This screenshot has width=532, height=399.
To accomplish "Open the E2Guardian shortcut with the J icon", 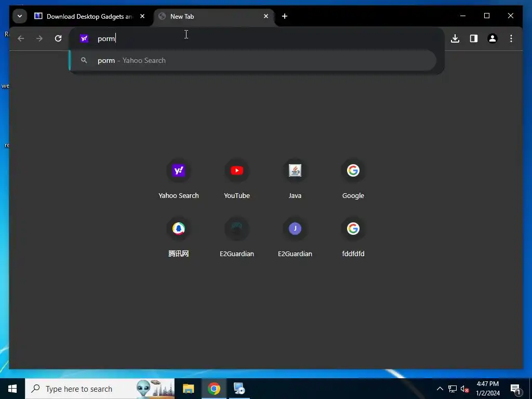I will click(295, 237).
